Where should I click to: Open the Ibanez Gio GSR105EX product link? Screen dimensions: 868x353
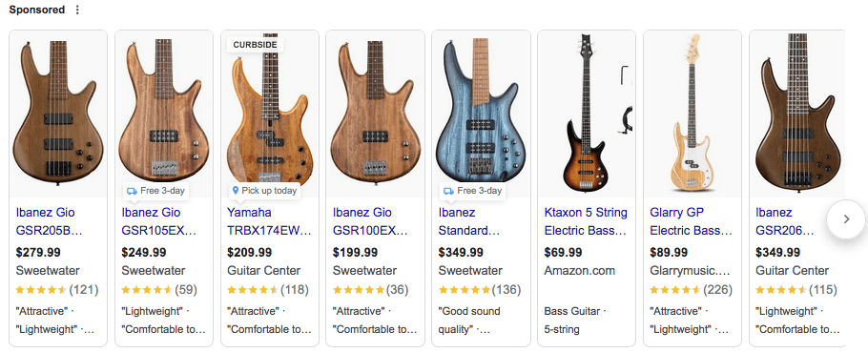point(159,221)
